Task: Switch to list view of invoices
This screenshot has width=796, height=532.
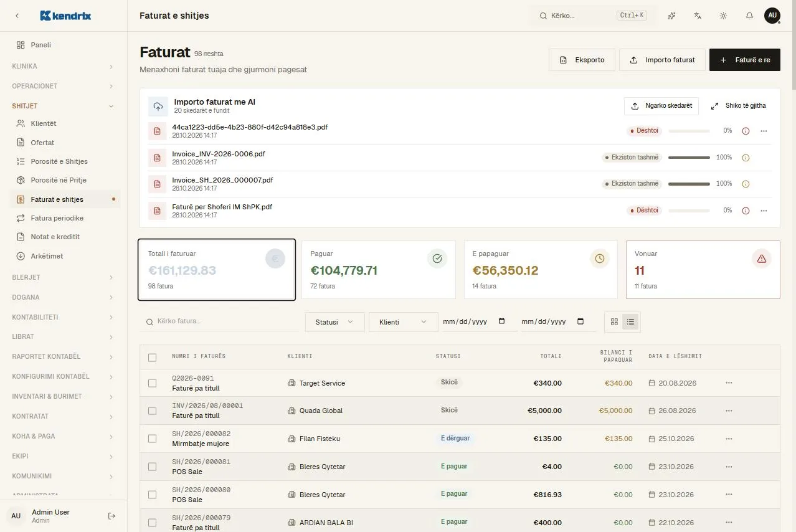Action: click(x=630, y=321)
